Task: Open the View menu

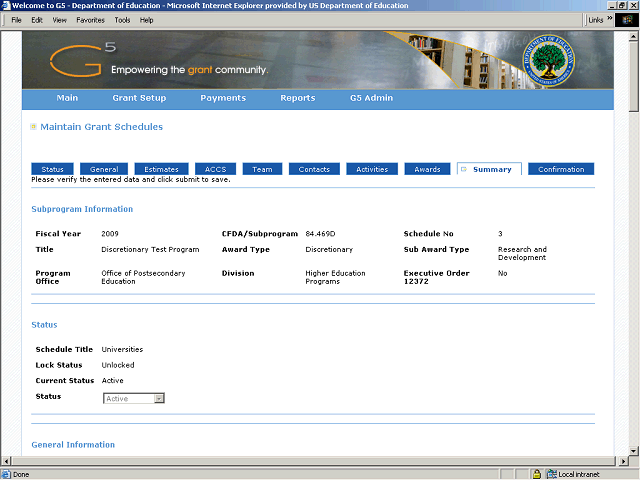Action: 60,20
